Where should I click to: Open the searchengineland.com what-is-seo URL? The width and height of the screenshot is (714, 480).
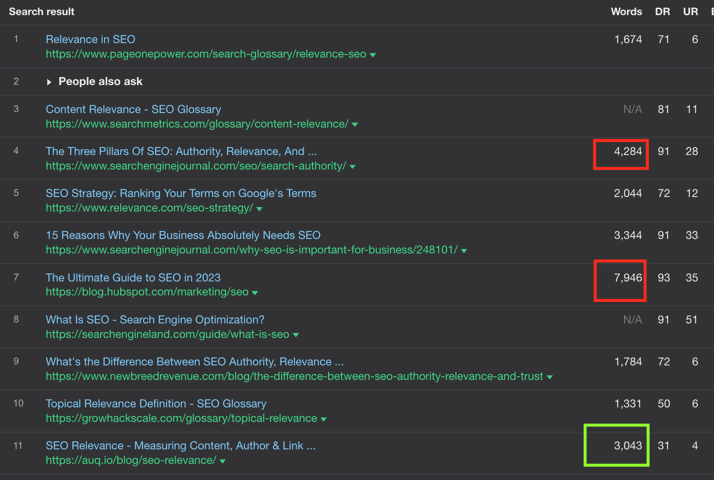168,334
